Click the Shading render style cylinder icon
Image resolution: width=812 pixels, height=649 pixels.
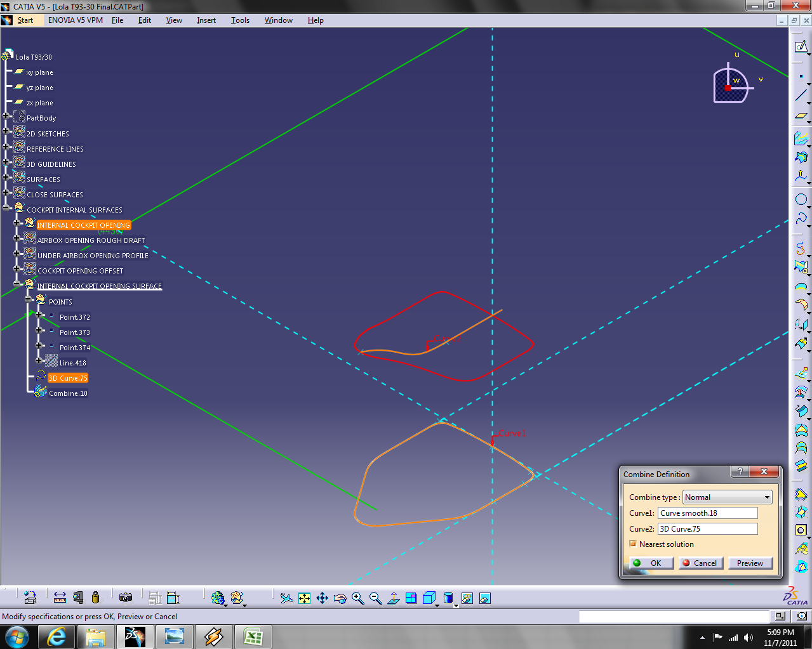(x=448, y=598)
